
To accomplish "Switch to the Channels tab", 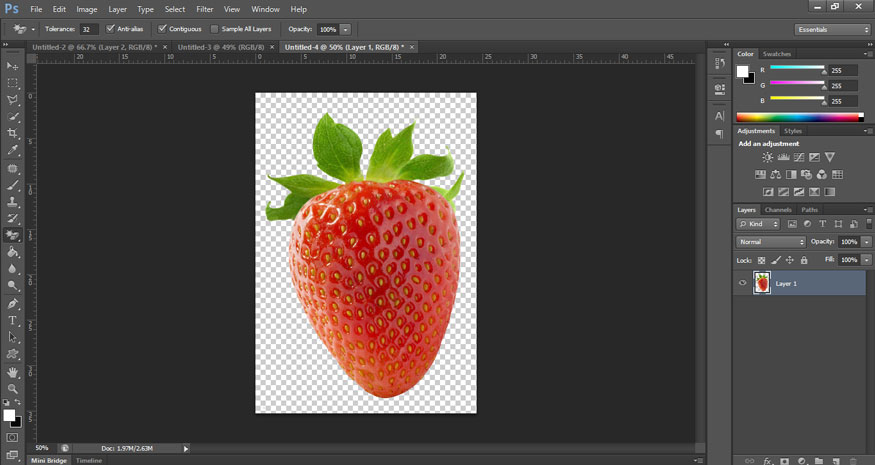I will 778,210.
